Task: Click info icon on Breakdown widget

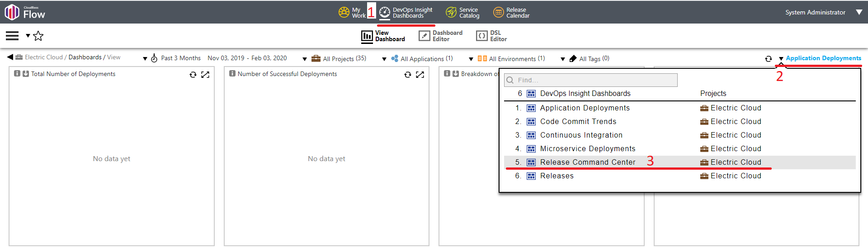Action: click(x=447, y=73)
